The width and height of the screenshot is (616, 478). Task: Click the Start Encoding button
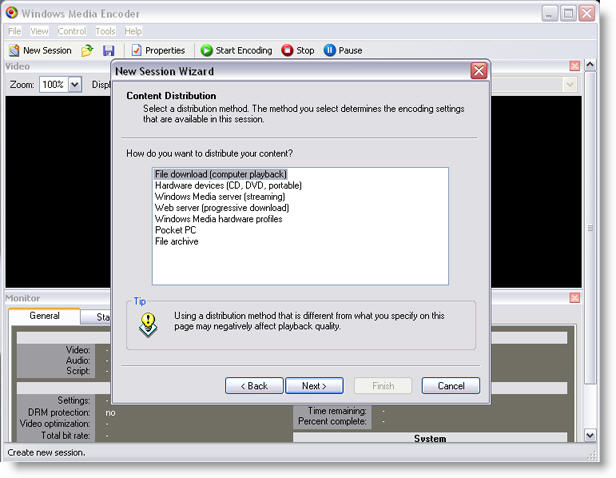[x=236, y=50]
